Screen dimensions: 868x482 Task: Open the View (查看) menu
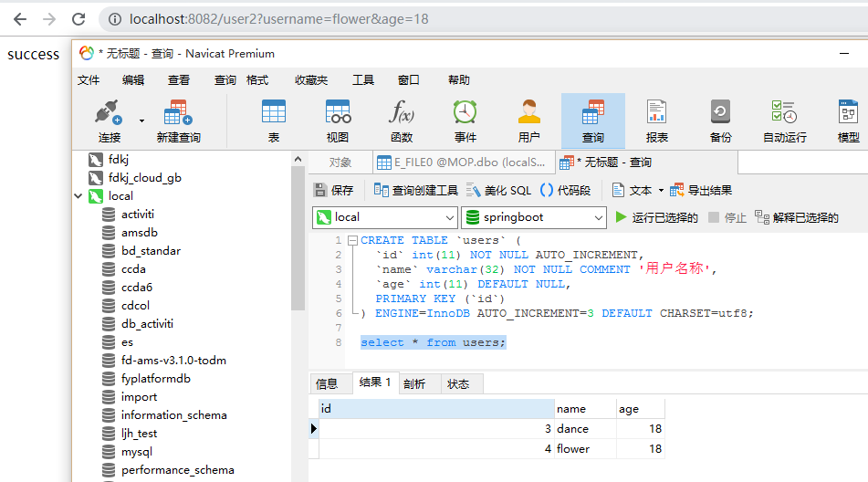point(179,80)
